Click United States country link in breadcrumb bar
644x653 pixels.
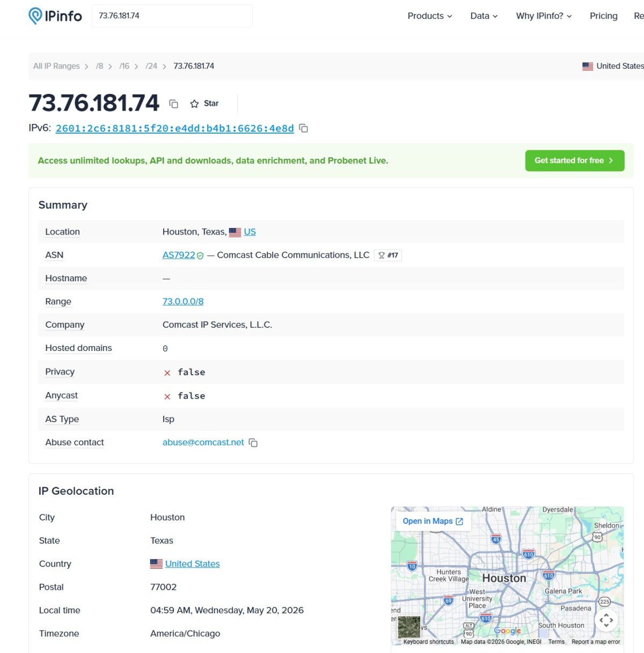click(613, 66)
